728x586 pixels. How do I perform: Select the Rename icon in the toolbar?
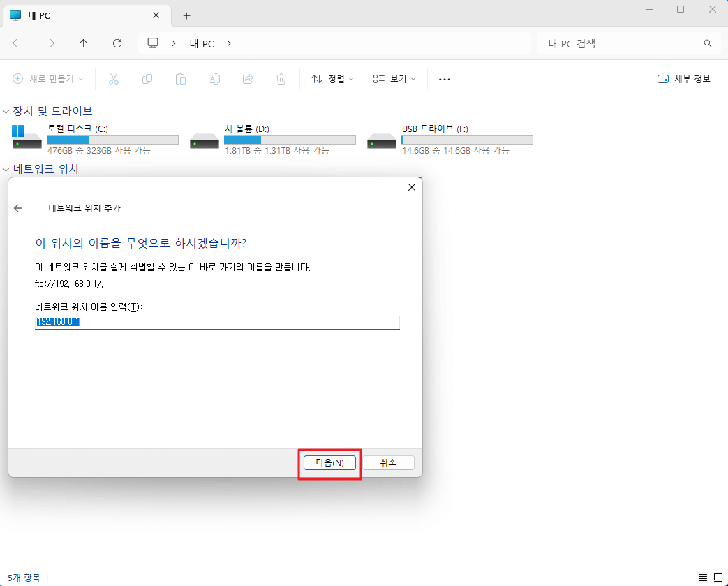click(214, 79)
